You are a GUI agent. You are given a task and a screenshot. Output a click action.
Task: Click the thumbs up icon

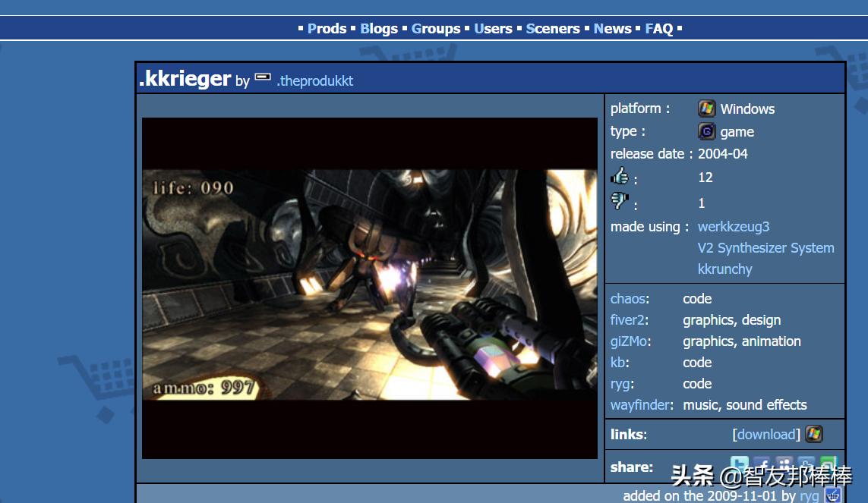(620, 176)
